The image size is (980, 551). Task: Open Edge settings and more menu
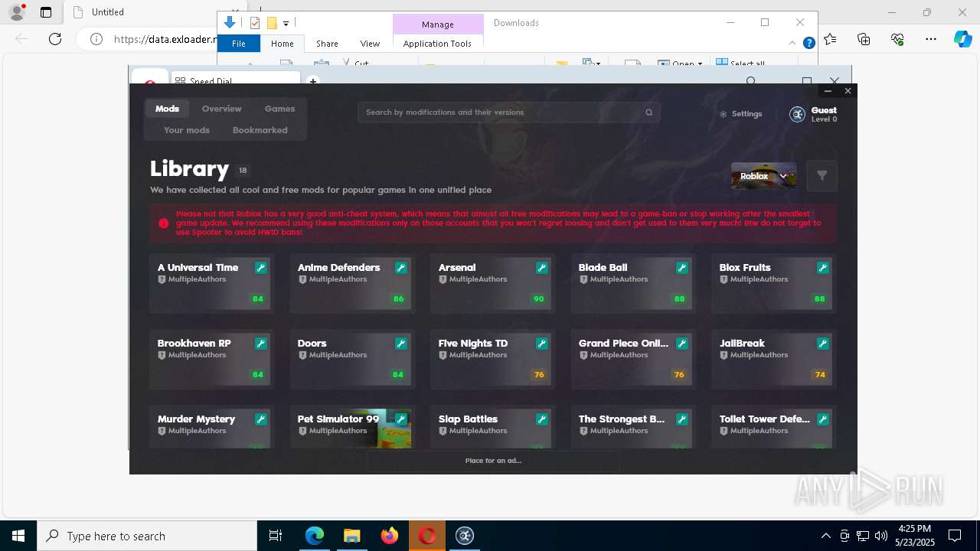[x=930, y=39]
